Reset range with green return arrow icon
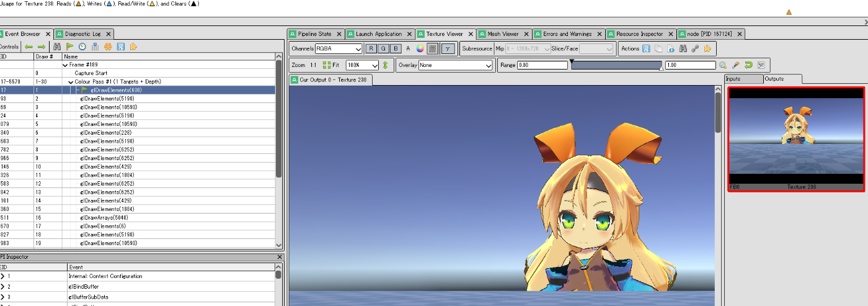 coord(748,65)
